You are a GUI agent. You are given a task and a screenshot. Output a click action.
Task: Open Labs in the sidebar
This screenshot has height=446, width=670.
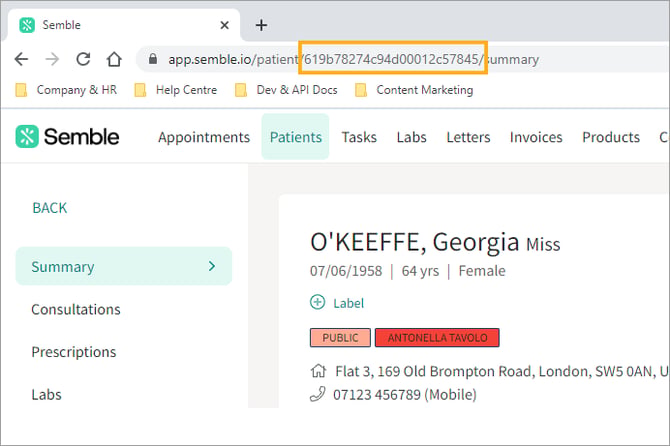click(x=47, y=394)
